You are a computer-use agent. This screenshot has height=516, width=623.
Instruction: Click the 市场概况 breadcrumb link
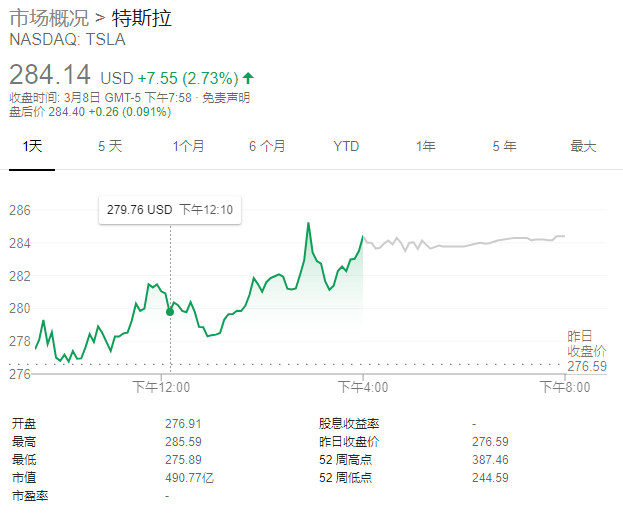(x=48, y=19)
